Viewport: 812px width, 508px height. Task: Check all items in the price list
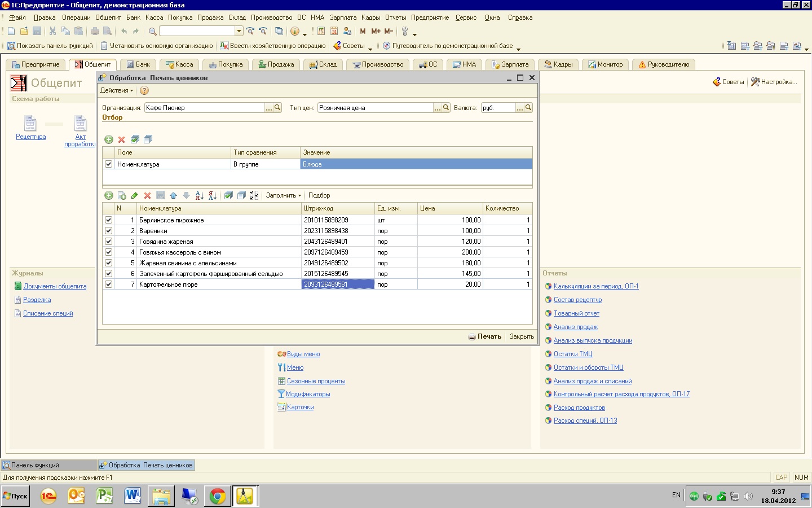coord(228,195)
